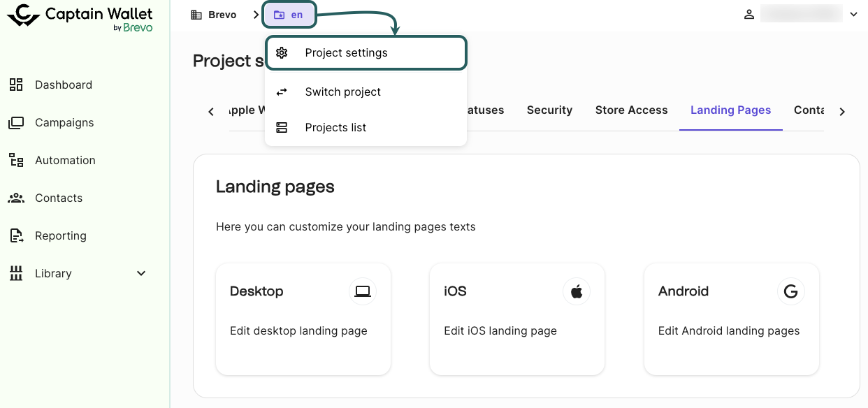
Task: Open the Store Access tab
Action: 631,110
